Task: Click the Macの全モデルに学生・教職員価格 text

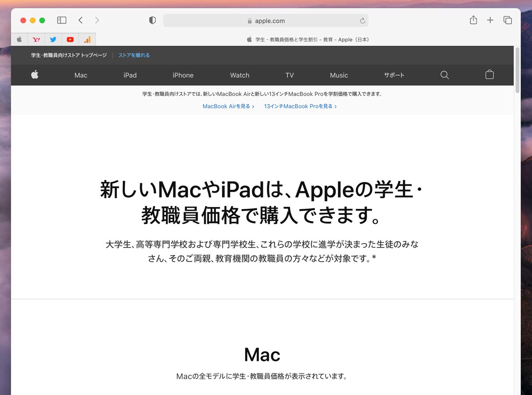Action: click(262, 376)
